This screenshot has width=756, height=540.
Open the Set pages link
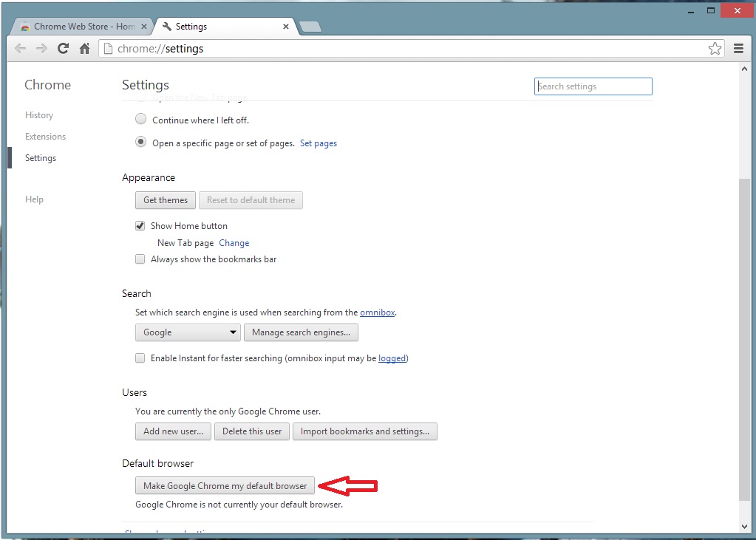click(319, 143)
